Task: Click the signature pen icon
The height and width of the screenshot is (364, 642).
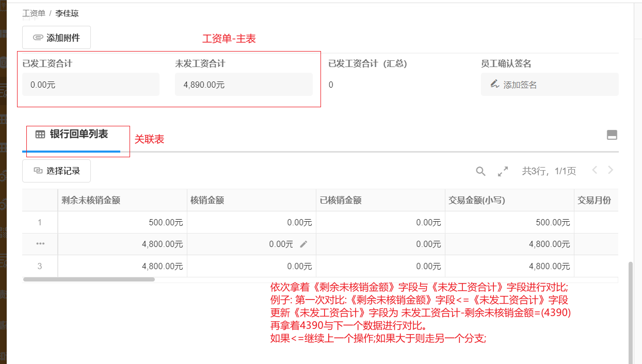Action: (494, 84)
